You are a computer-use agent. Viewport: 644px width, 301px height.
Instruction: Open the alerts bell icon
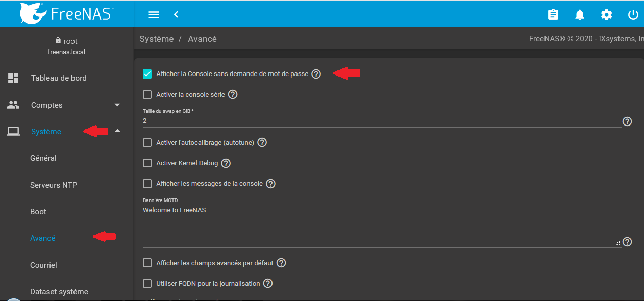click(580, 15)
